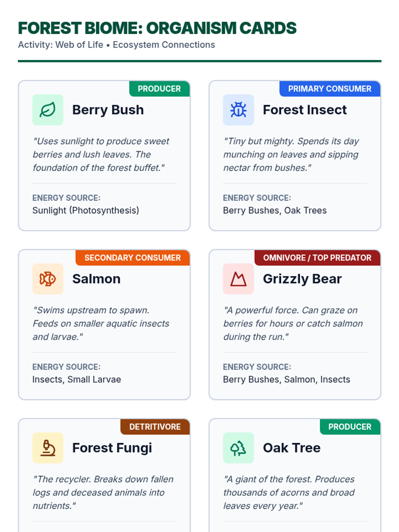
Task: Click the Grizzly Bear card title
Action: (302, 279)
